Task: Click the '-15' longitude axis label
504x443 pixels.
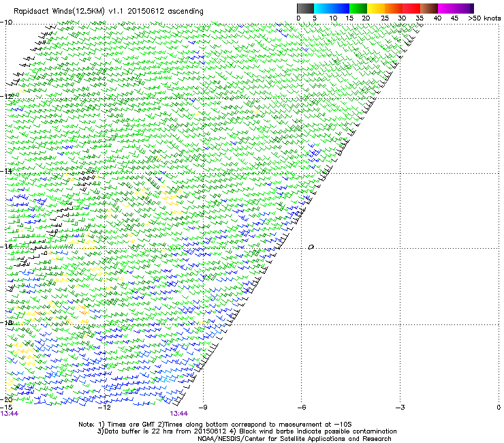Action: click(x=6, y=408)
